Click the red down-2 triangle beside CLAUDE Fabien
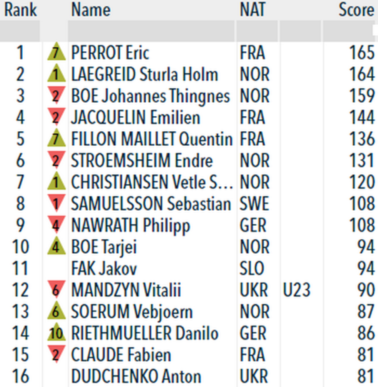Viewport: 378px width, 387px height. (x=56, y=354)
